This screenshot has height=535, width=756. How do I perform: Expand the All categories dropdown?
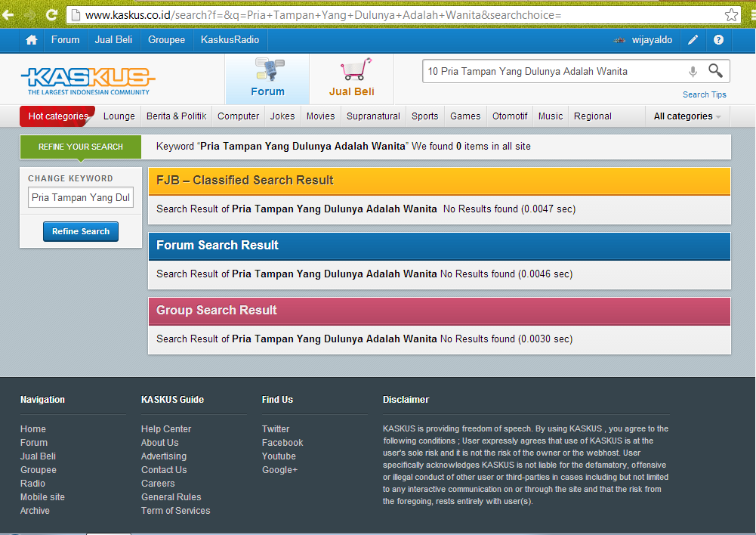click(687, 116)
